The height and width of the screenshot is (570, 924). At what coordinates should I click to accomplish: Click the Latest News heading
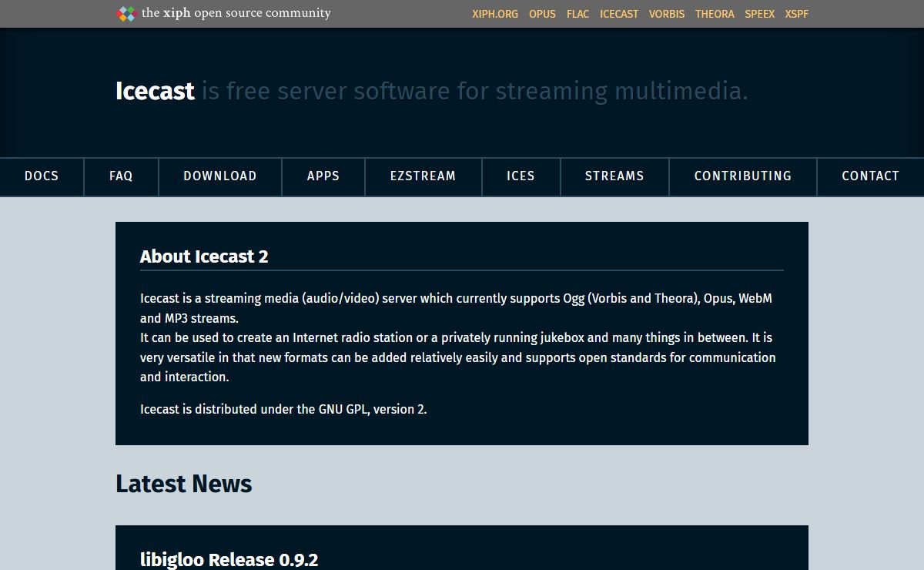(x=184, y=484)
